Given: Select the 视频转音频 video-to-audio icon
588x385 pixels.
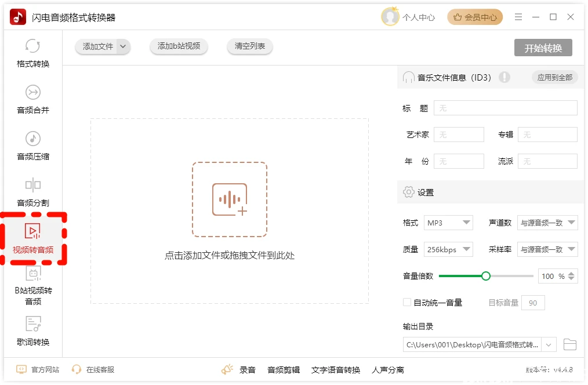Looking at the screenshot, I should (32, 231).
